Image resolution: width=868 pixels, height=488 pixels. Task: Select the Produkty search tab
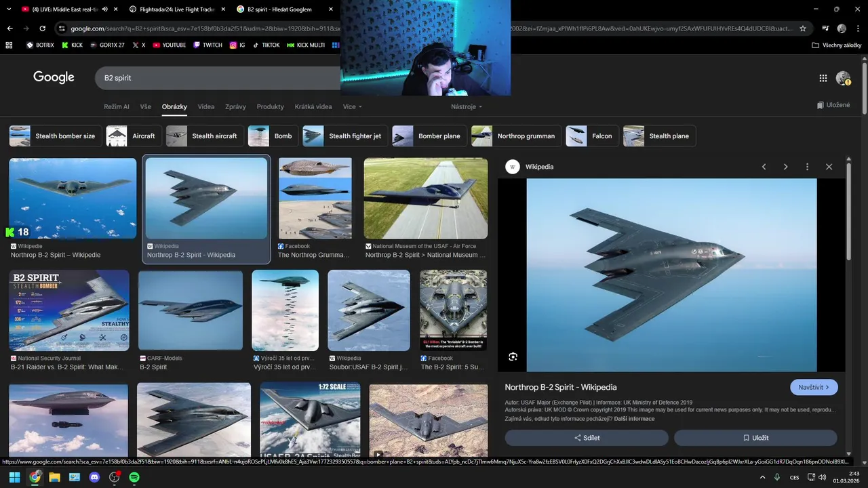point(270,107)
